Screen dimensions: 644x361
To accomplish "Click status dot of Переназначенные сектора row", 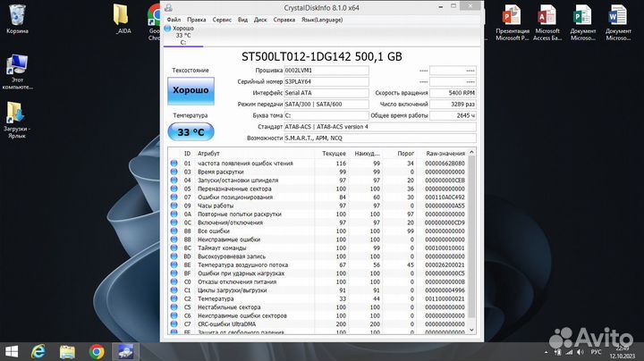I will coord(174,189).
